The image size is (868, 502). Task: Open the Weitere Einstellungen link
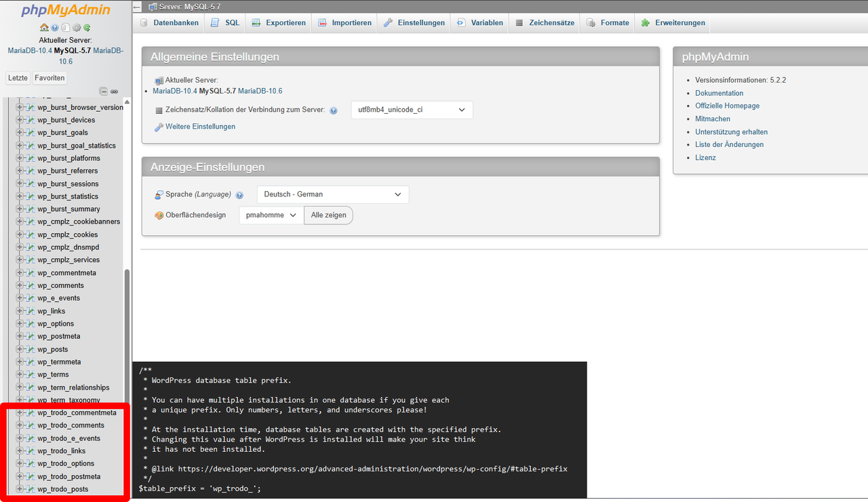point(201,127)
